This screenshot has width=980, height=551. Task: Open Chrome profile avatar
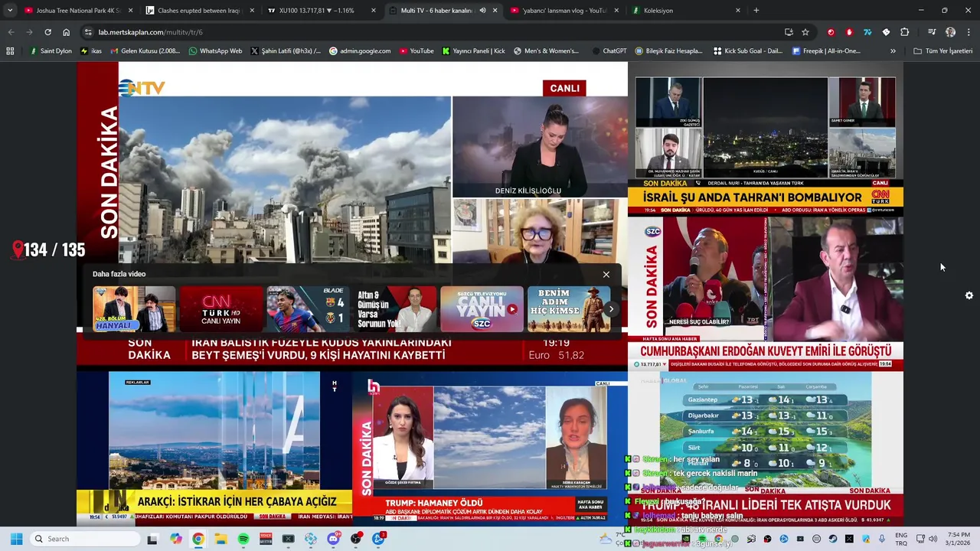click(950, 32)
